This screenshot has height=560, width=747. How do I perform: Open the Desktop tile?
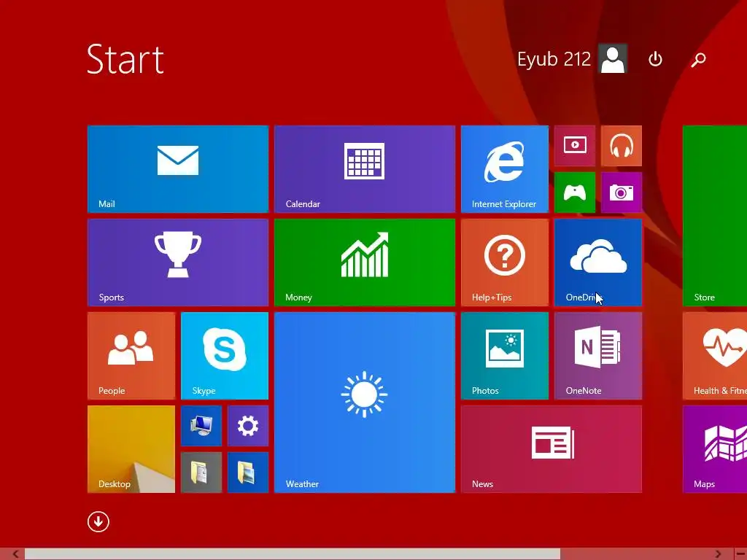tap(131, 449)
